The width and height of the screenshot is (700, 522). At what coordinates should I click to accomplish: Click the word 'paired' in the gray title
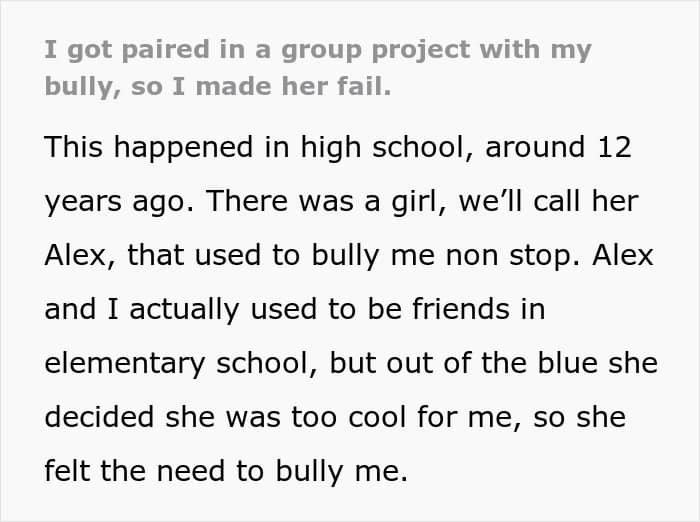point(165,50)
